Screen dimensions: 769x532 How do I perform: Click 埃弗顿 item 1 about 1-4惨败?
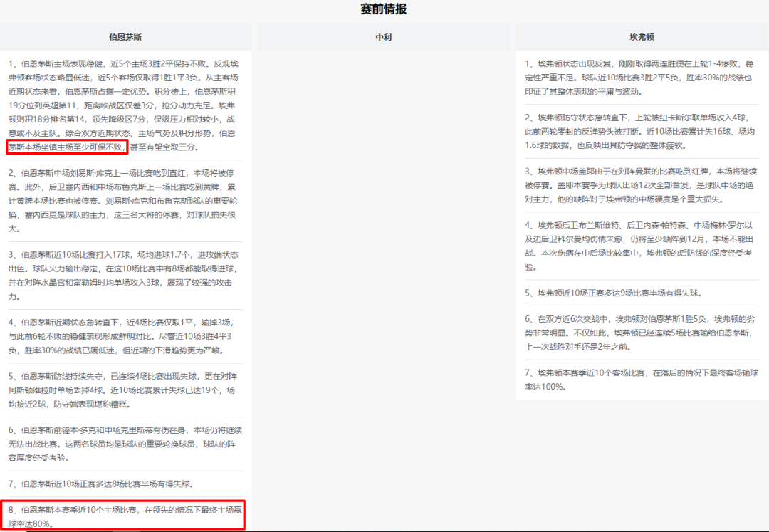(x=642, y=78)
